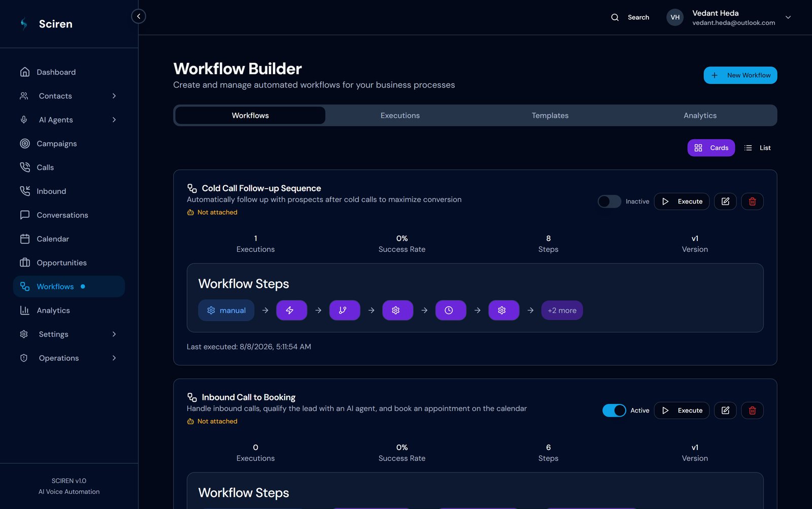Edit the Inbound Call to Booking workflow
The image size is (812, 509).
(725, 411)
